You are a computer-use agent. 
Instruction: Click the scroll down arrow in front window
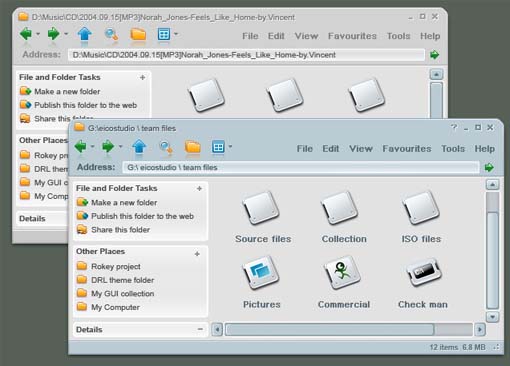492,317
